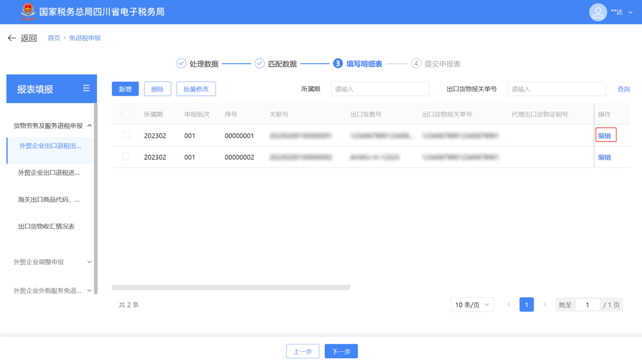Click the 新增 button

(125, 89)
